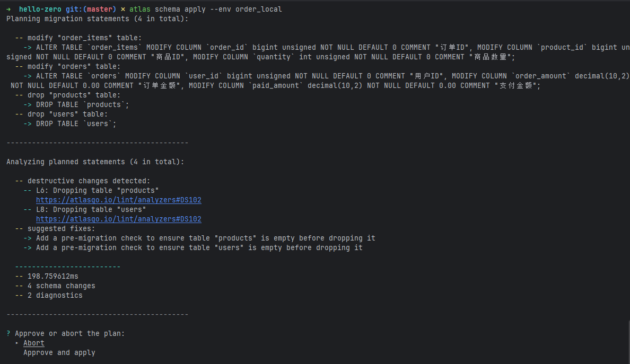Click the terminal scrollbar on right edge
The height and width of the screenshot is (364, 630).
point(629,341)
